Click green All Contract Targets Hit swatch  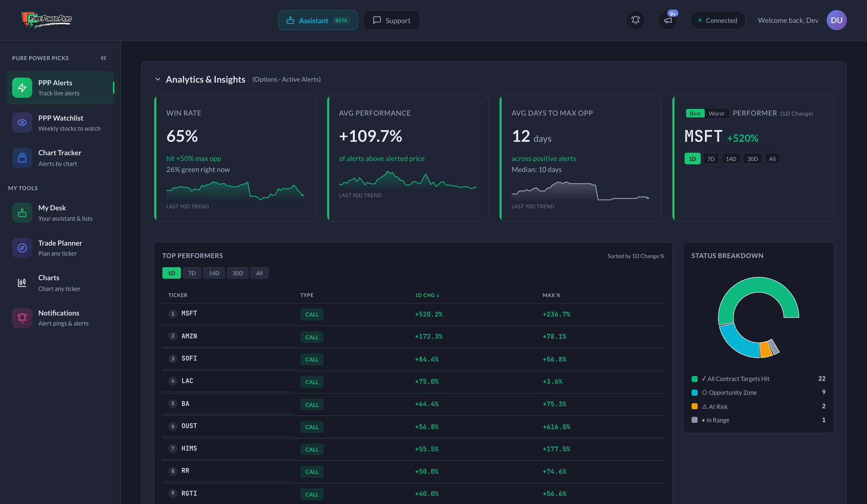(694, 379)
